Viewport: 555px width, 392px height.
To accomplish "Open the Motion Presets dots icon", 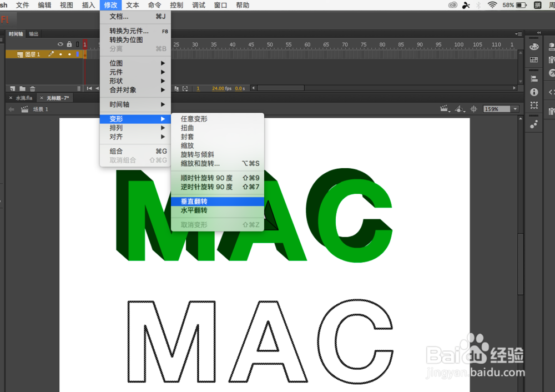I will [x=534, y=124].
